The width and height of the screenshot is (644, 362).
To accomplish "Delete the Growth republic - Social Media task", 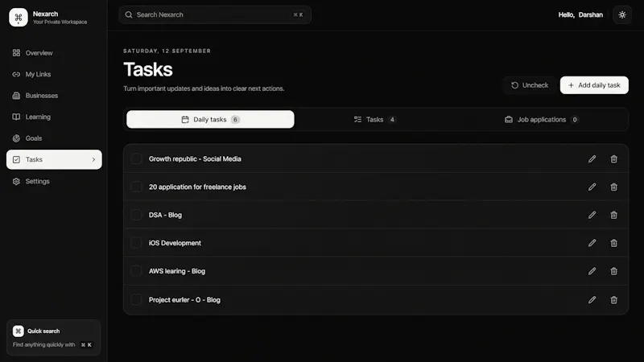I will pos(613,158).
